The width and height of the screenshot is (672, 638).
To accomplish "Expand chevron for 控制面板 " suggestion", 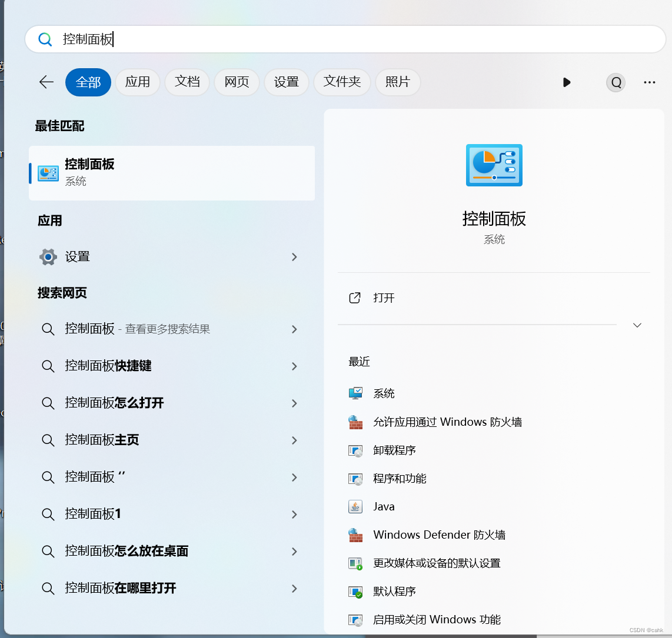I will click(x=294, y=477).
